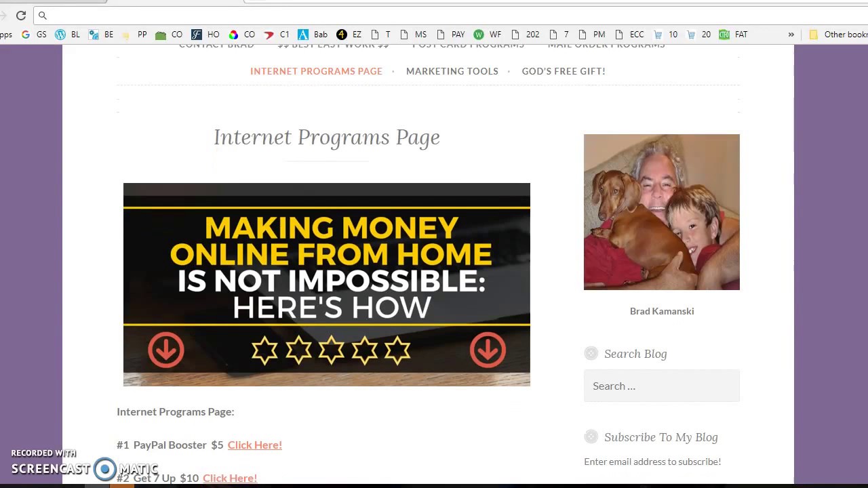Open the bookmark labeled 7
Screen dimensions: 868x488
point(559,34)
